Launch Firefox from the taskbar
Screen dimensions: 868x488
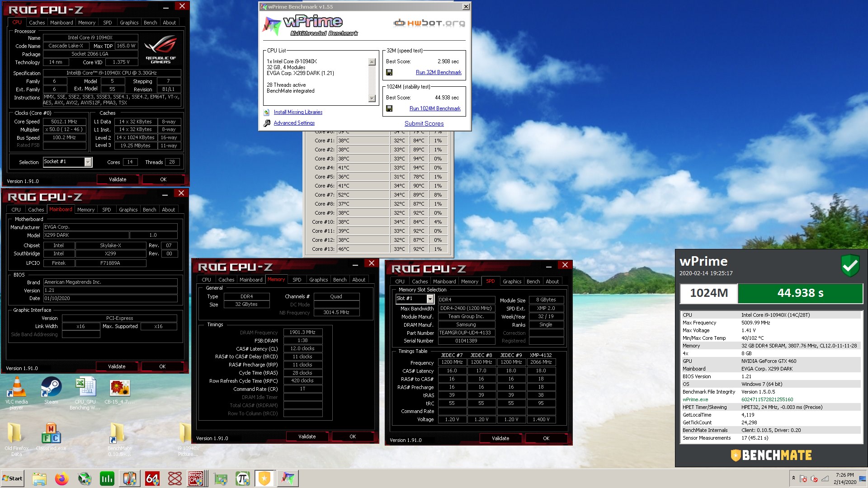(x=62, y=479)
